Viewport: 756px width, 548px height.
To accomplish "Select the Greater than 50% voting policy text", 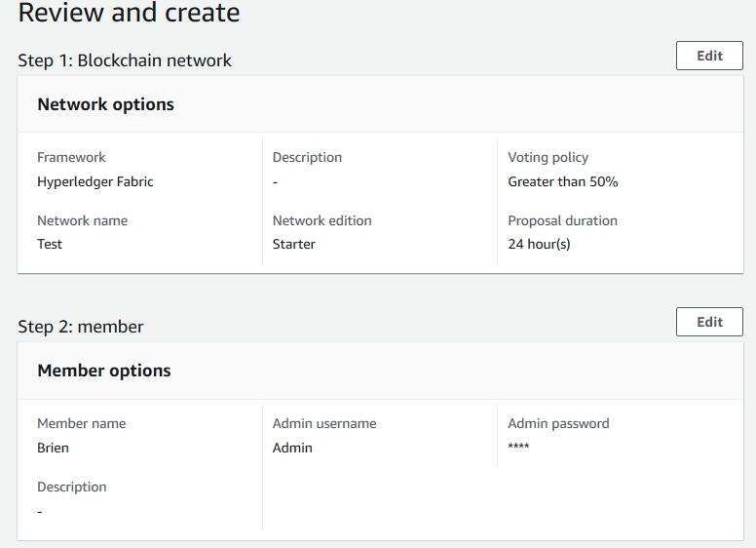I will [x=563, y=182].
